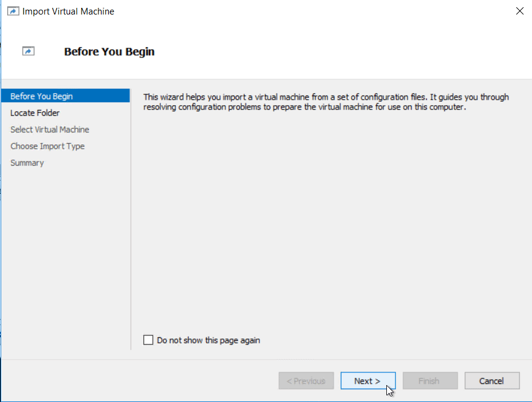Click the grayed-out Previous button

tap(306, 380)
